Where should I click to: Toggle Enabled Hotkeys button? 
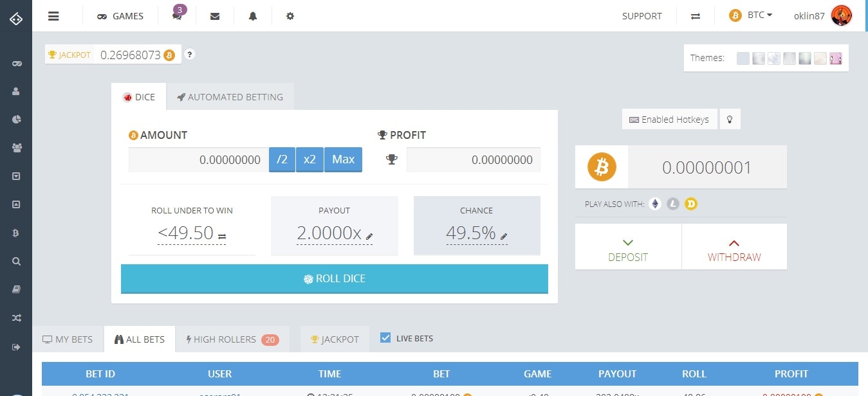669,120
